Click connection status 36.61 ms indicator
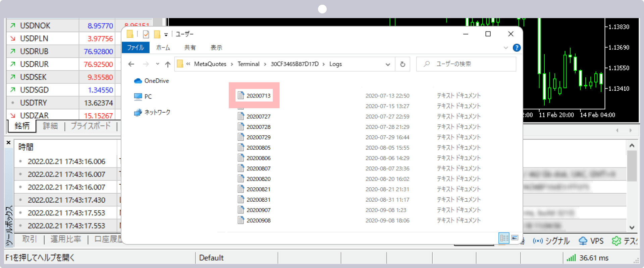The height and width of the screenshot is (268, 644). pyautogui.click(x=588, y=258)
